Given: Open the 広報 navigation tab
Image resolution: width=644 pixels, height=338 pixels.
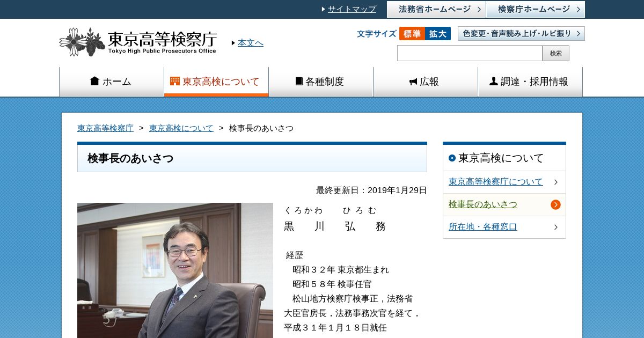Looking at the screenshot, I should coord(426,82).
